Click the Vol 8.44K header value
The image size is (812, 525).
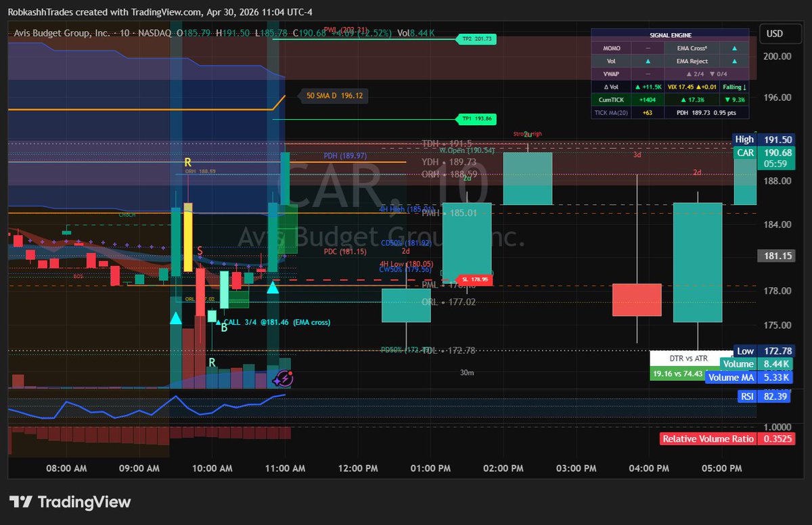click(416, 32)
